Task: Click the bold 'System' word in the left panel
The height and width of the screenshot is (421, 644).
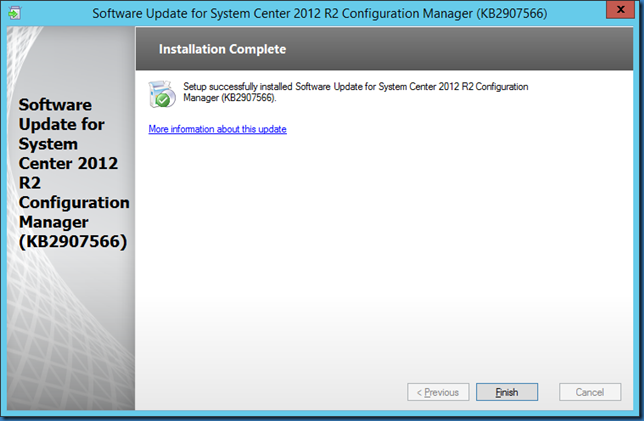Action: click(x=47, y=143)
